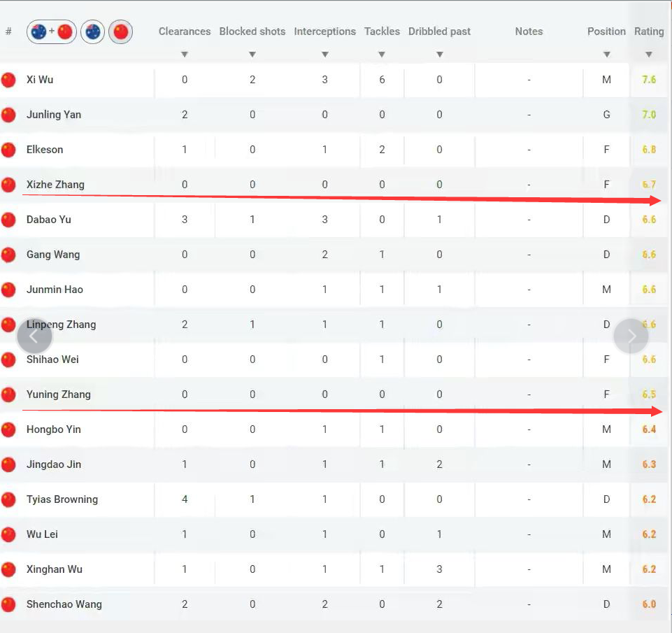Filter players by Australia flag only
The image size is (672, 633).
click(x=92, y=31)
